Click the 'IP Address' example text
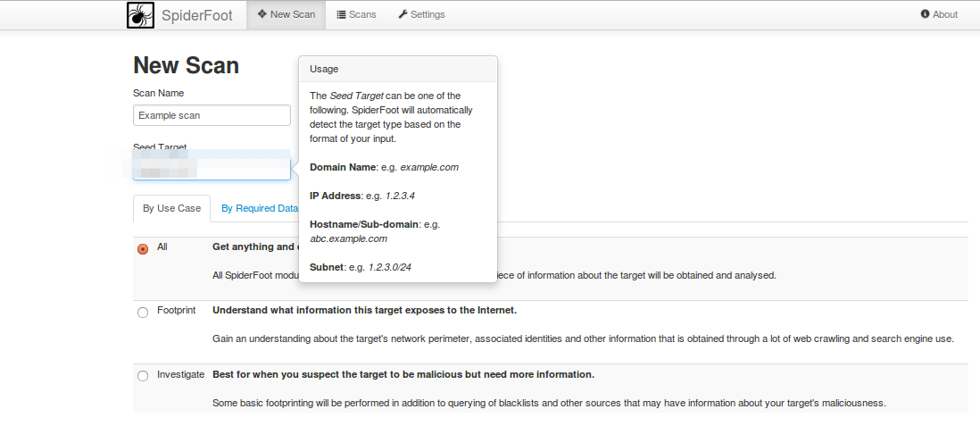The image size is (980, 426). point(362,196)
